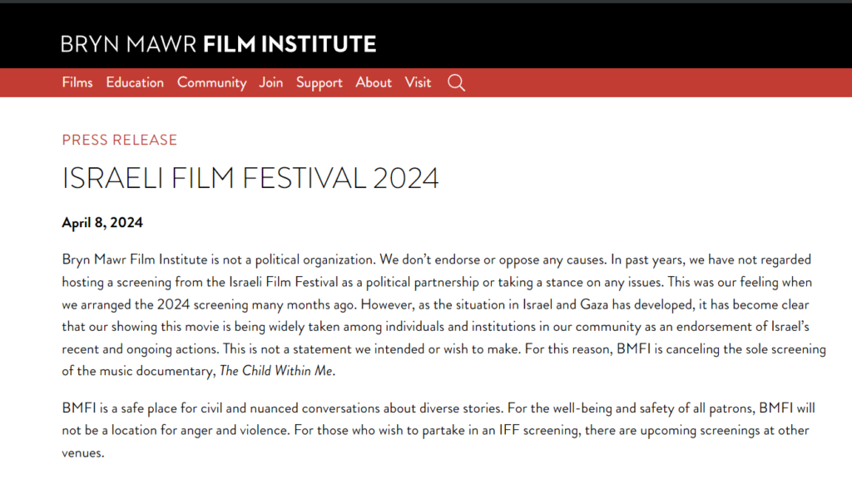Click the paragraph starting BMFI is a safe place
Viewport: 852px width, 504px height.
coord(438,430)
